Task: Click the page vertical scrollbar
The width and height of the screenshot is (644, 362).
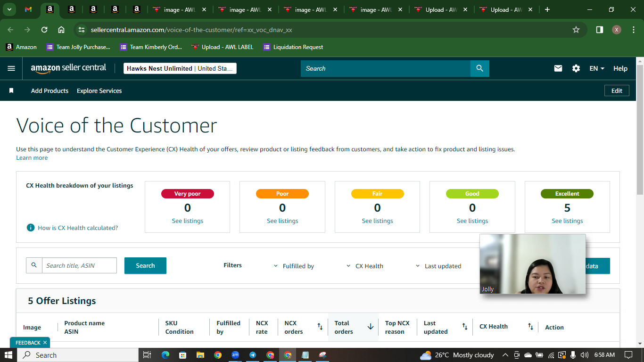Action: pyautogui.click(x=640, y=130)
